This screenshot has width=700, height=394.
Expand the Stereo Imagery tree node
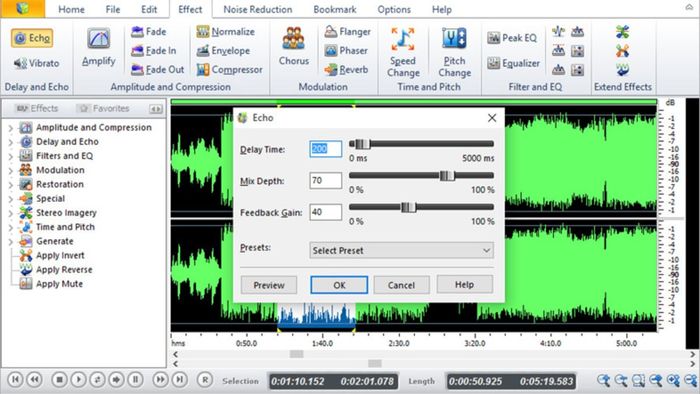tap(11, 214)
